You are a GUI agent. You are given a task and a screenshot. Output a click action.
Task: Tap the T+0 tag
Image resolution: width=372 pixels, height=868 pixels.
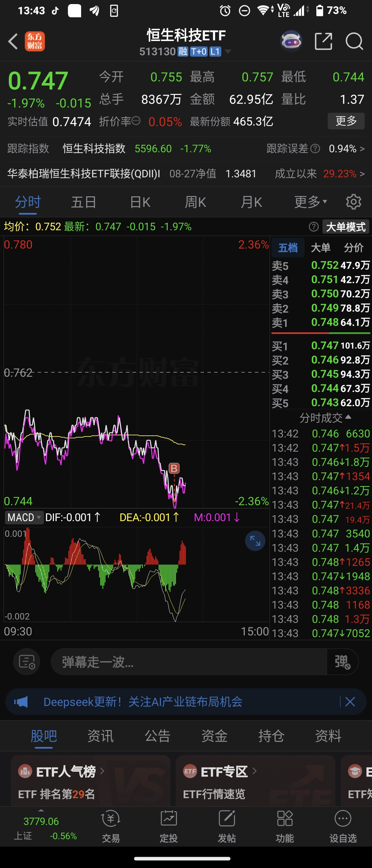pos(199,52)
